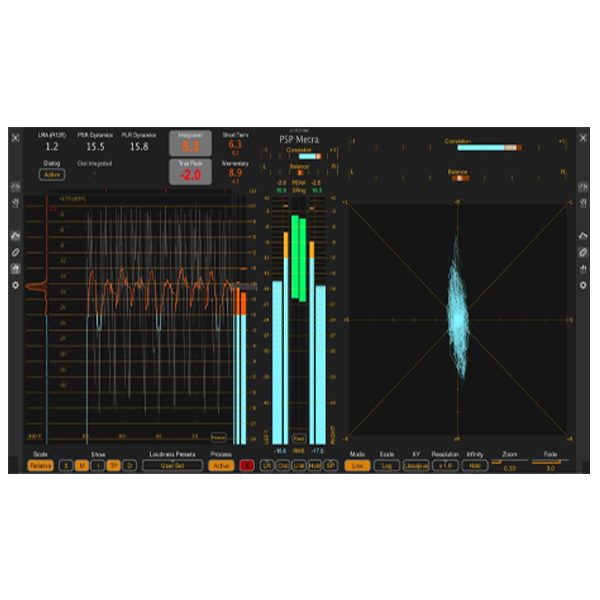
Task: Click the expand icon at top-right corner
Action: pos(583,138)
